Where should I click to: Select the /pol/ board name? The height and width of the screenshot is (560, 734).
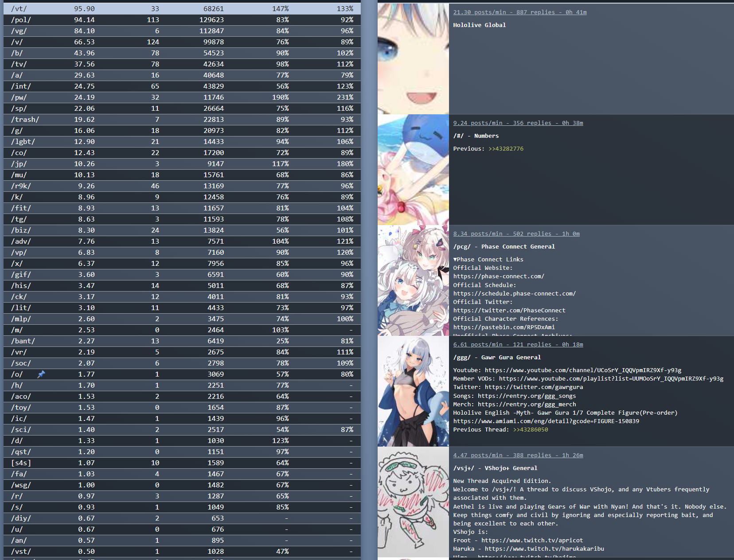pos(21,20)
